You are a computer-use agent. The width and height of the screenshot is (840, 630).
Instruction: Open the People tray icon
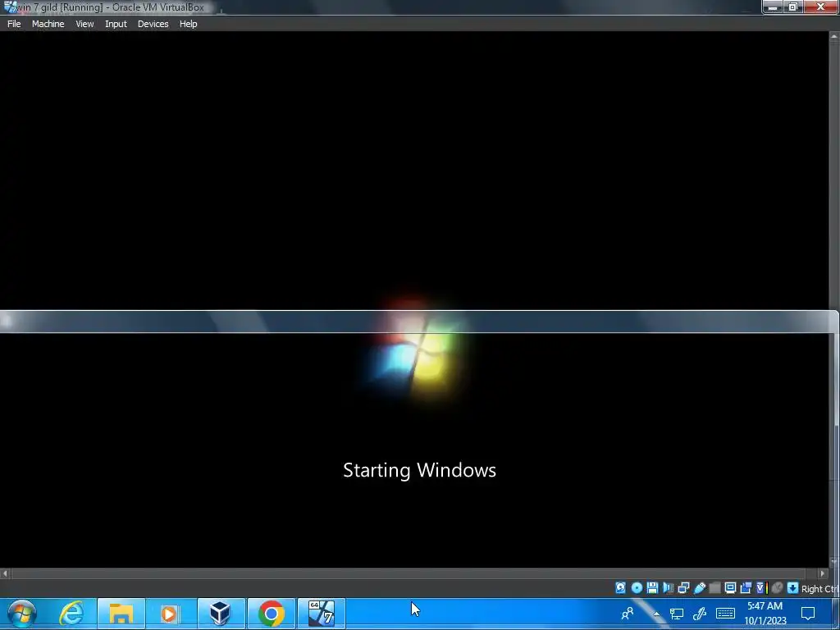[628, 613]
